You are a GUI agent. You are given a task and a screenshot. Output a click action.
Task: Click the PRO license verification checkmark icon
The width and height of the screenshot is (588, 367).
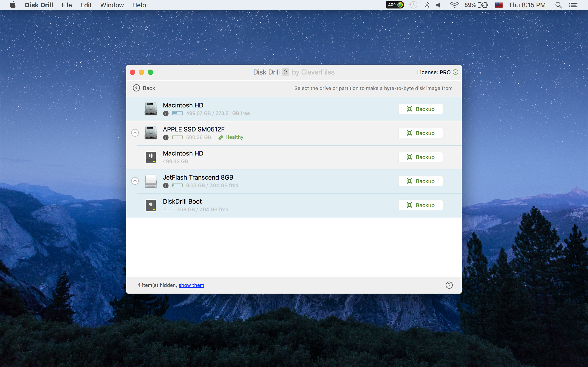coord(455,72)
